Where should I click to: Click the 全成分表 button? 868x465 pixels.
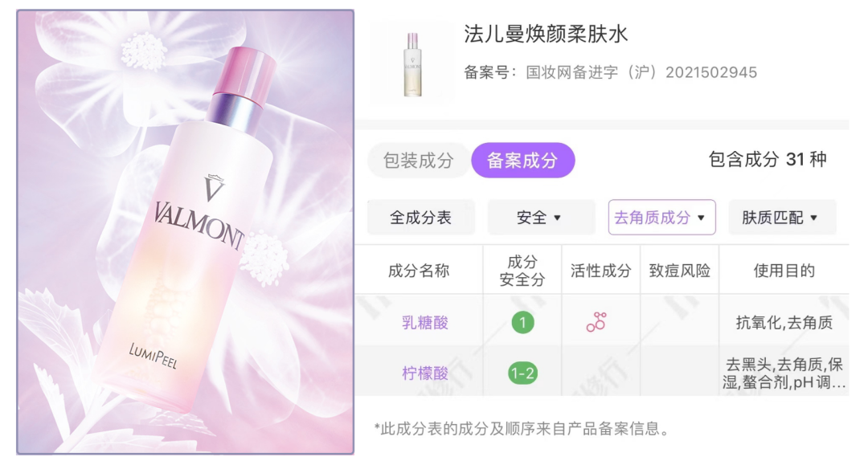(420, 218)
